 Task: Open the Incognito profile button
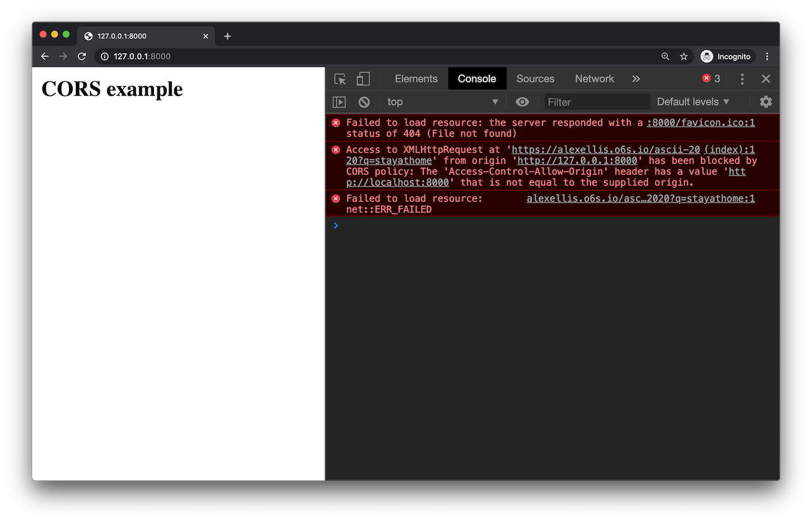[726, 56]
